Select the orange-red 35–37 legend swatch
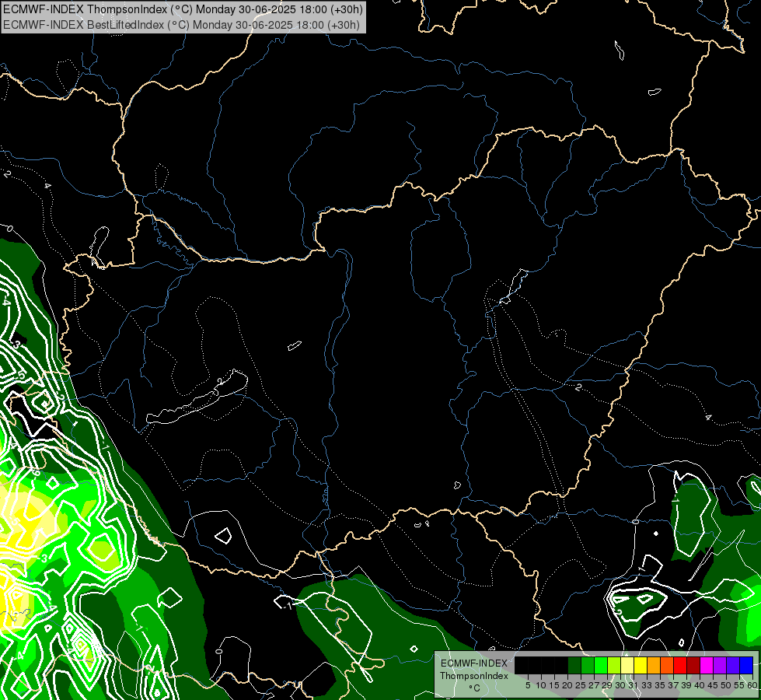The image size is (761, 700). tap(667, 665)
